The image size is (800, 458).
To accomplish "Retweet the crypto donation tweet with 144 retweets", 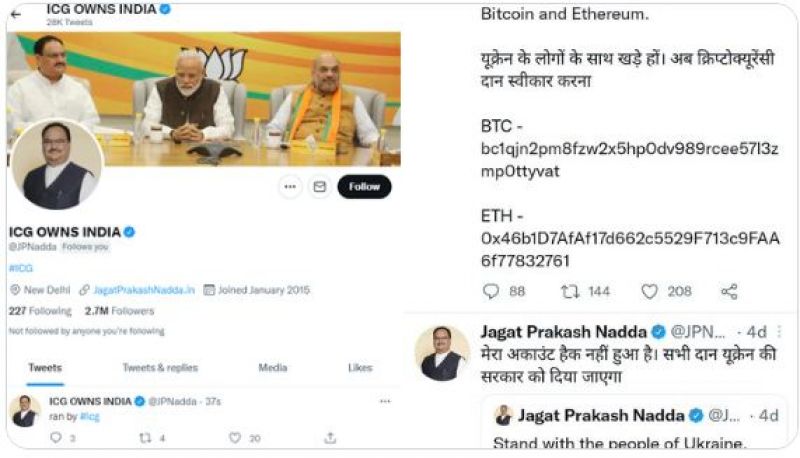I will (570, 292).
